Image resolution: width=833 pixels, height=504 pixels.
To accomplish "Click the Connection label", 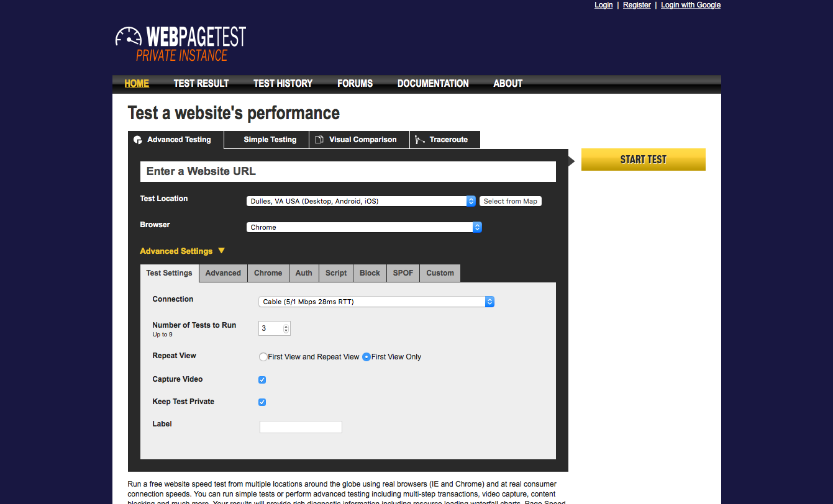I will pyautogui.click(x=173, y=299).
